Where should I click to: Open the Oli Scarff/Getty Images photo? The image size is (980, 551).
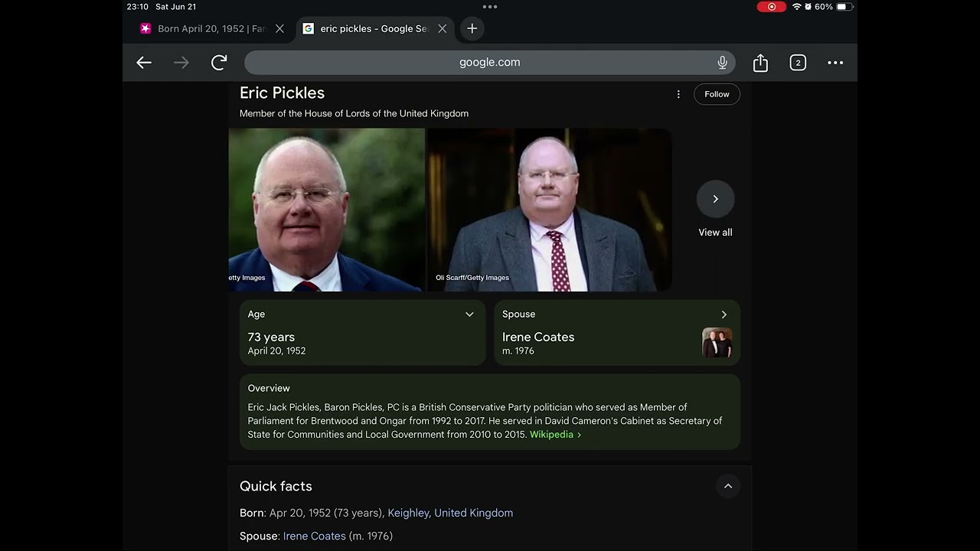549,210
